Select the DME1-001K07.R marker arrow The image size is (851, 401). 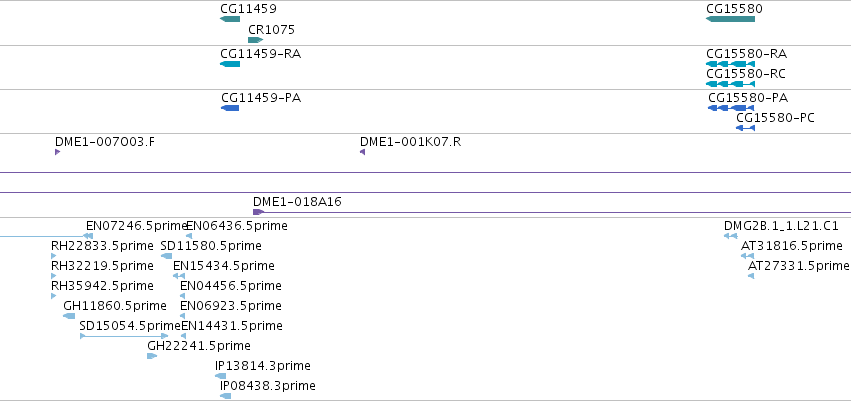click(363, 152)
